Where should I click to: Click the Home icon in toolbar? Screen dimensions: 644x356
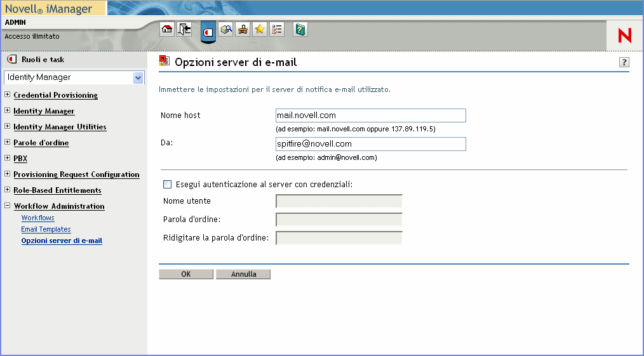167,29
